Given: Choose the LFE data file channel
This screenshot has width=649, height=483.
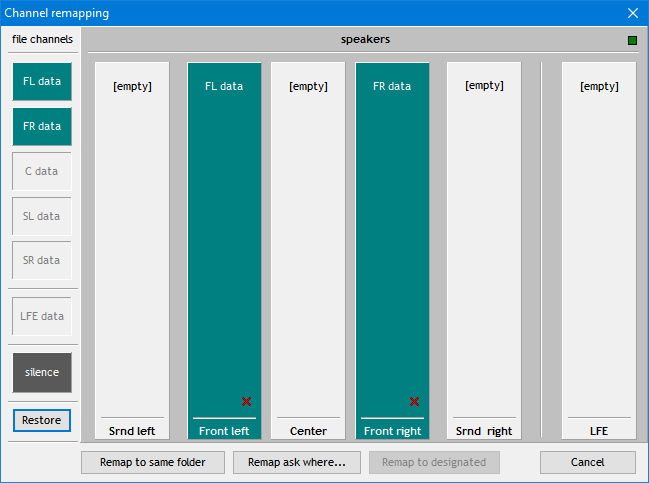Looking at the screenshot, I should tap(42, 316).
